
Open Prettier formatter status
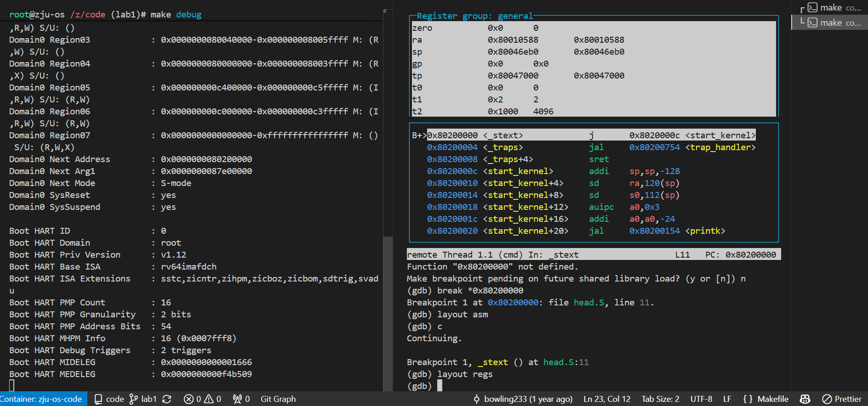point(842,399)
